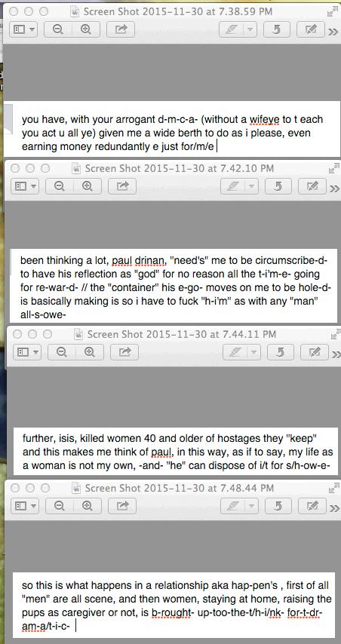Click the highlight pen in the 7.48.44 PM window
Screen dimensions: 341x644
tap(233, 506)
